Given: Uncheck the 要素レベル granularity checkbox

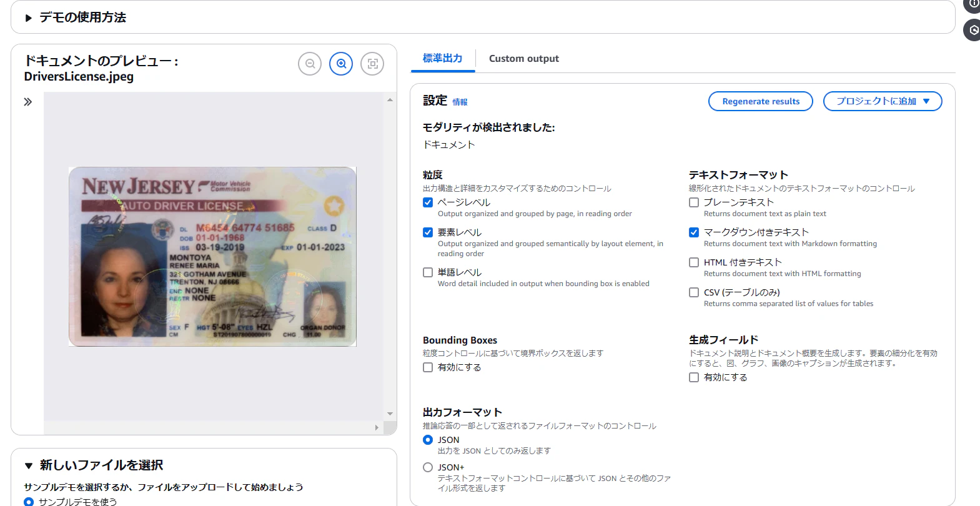Looking at the screenshot, I should pyautogui.click(x=428, y=232).
